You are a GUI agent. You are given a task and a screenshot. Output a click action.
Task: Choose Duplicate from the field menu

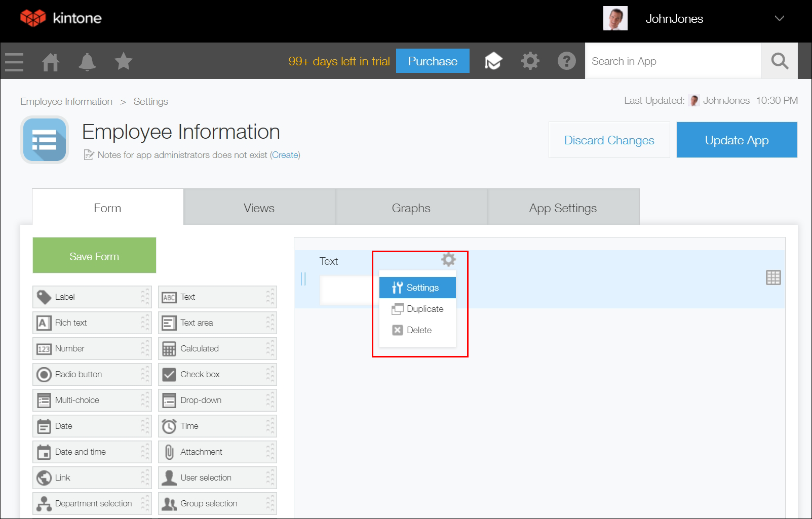coord(424,308)
